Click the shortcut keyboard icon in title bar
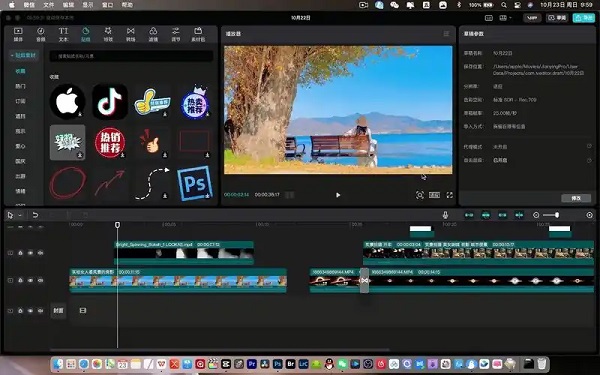 pyautogui.click(x=489, y=18)
